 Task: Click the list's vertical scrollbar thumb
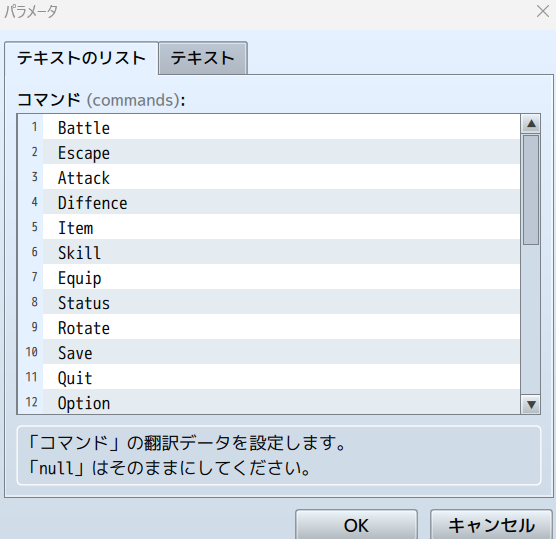coord(531,190)
